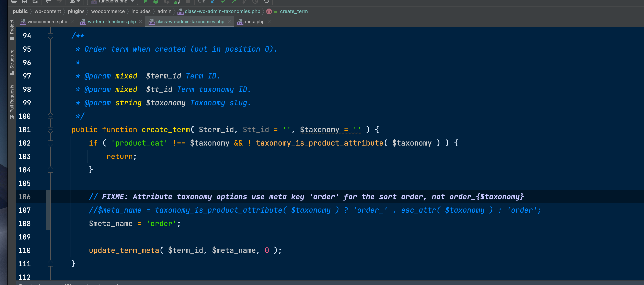Save all files with the save icon
Screen dimensions: 644x285
[24, 2]
